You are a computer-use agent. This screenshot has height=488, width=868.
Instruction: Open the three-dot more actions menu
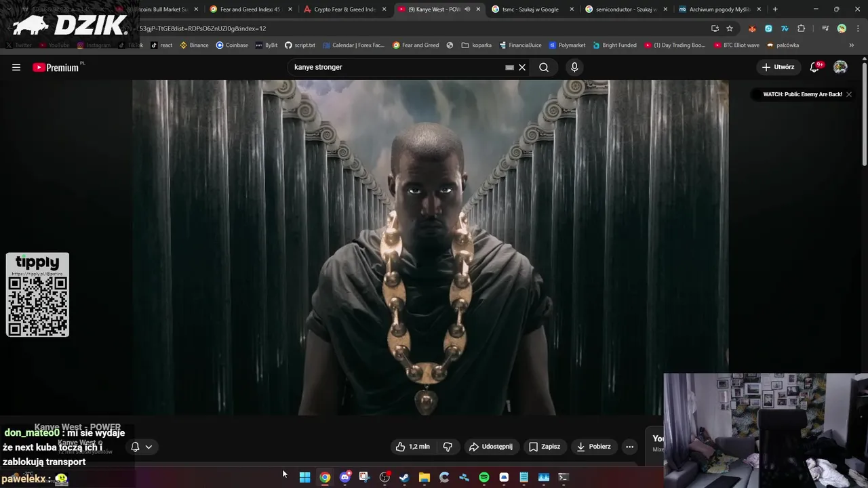click(629, 447)
